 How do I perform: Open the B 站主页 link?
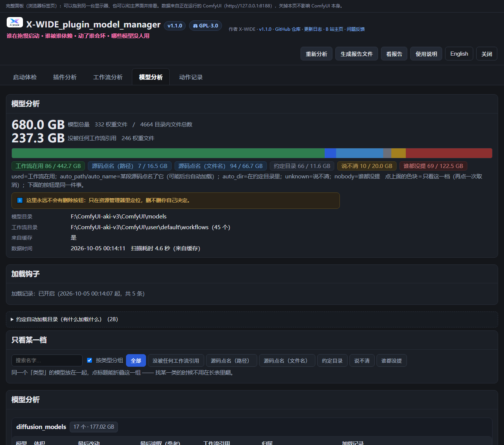coord(334,29)
